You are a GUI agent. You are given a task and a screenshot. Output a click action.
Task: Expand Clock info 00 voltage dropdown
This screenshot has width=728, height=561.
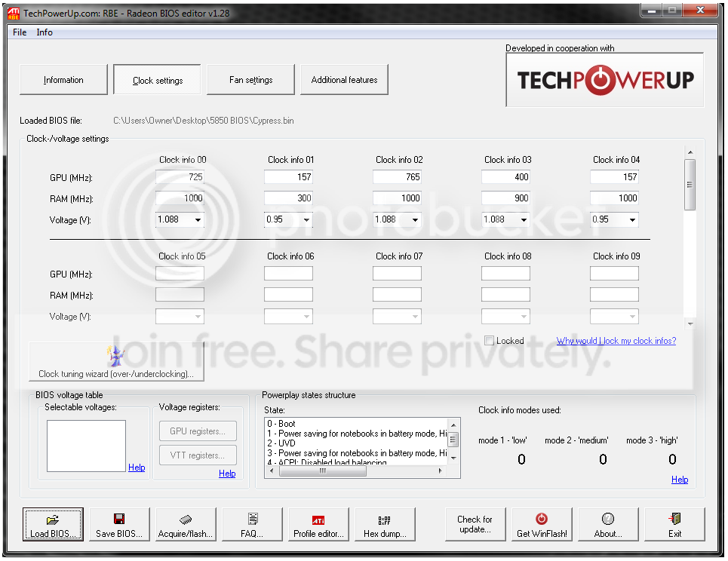(198, 220)
